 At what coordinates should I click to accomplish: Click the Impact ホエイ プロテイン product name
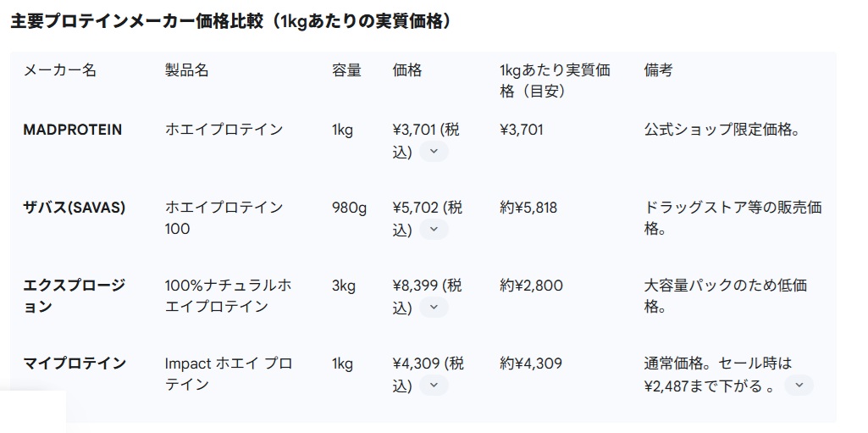229,374
